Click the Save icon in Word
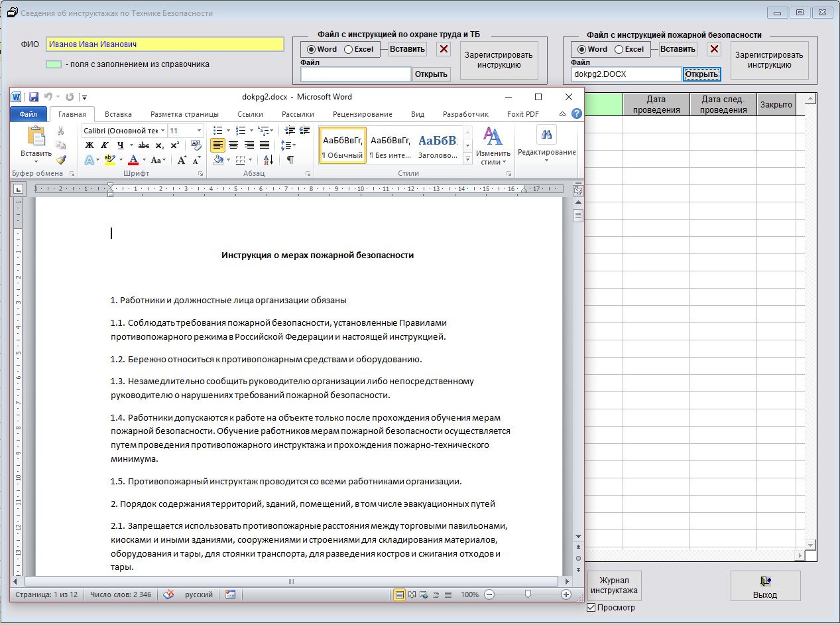The image size is (840, 625). click(x=33, y=97)
